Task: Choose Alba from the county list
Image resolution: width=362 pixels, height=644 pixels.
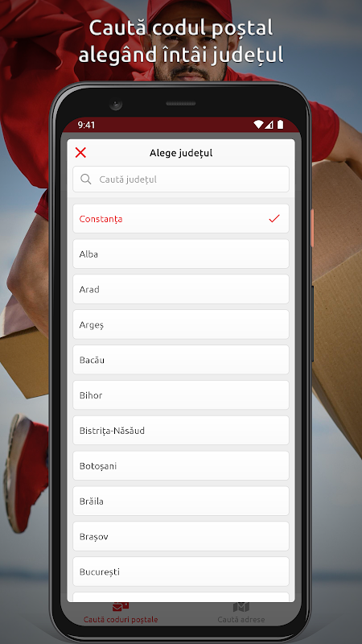Action: tap(181, 254)
